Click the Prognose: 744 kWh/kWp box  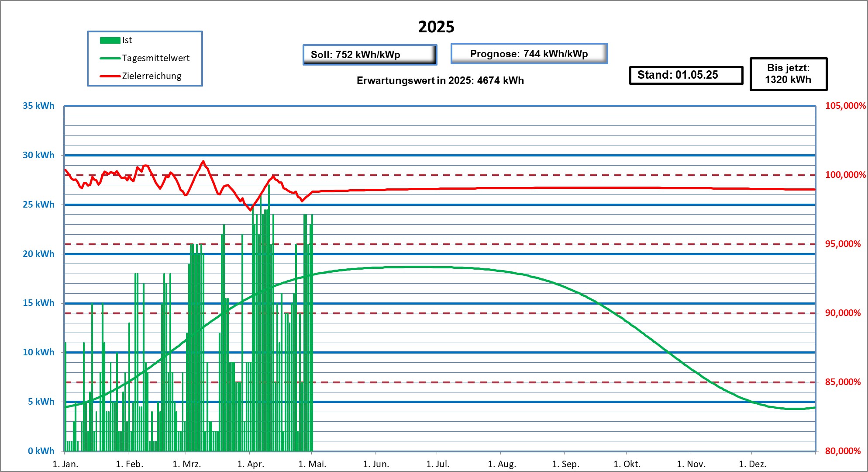pos(529,54)
